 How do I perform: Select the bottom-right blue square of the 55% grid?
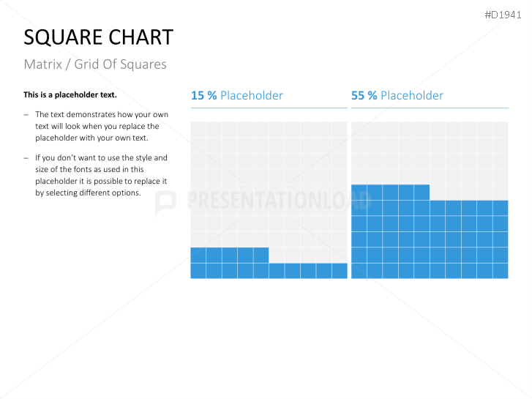[500, 271]
